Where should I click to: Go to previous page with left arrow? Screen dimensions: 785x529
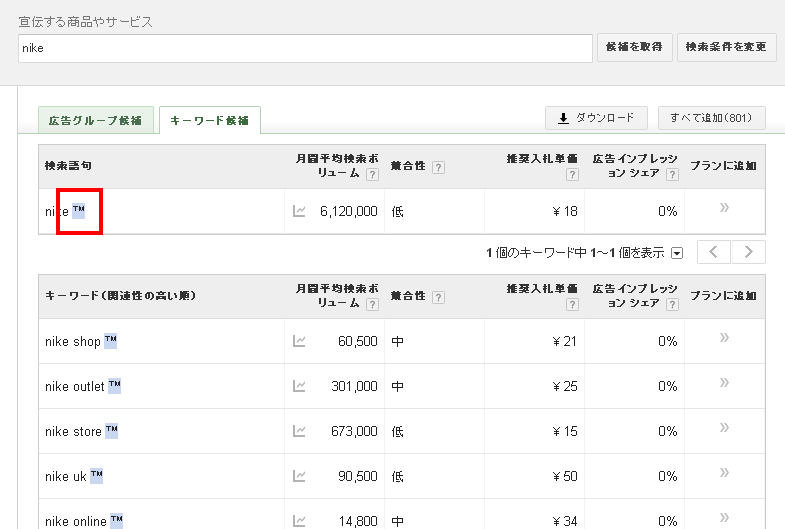tap(714, 252)
